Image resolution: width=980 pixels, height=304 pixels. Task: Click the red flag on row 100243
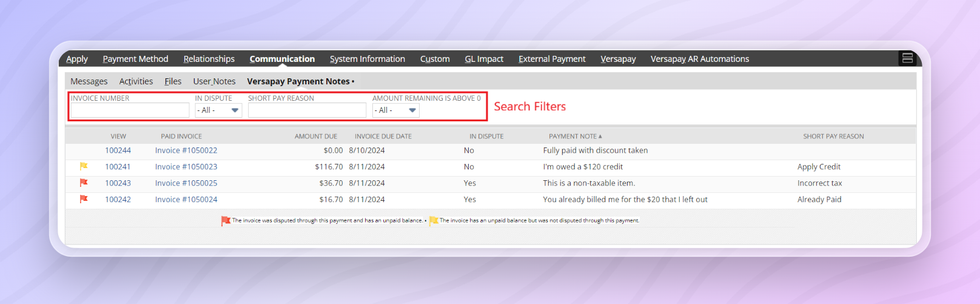click(84, 183)
